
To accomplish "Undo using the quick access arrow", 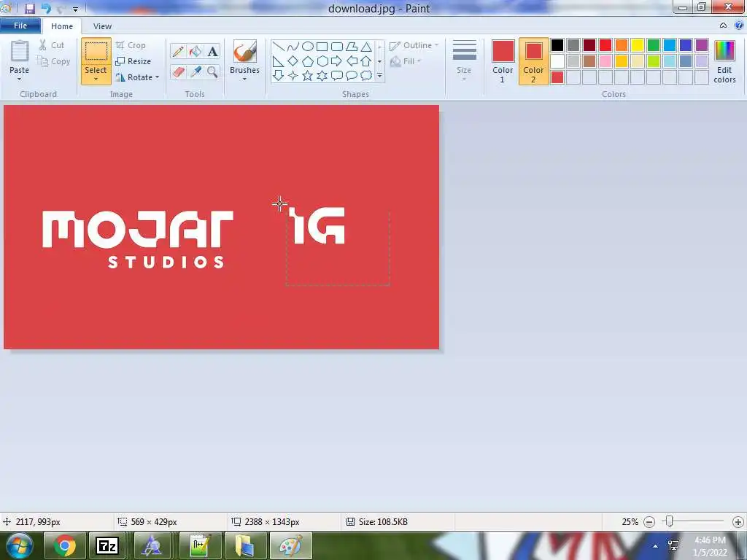I will click(46, 8).
